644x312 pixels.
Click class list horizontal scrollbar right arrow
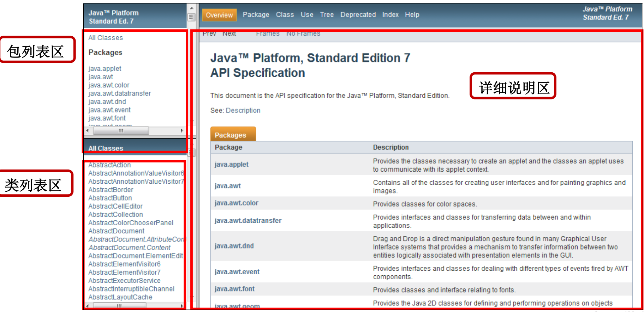pyautogui.click(x=182, y=306)
